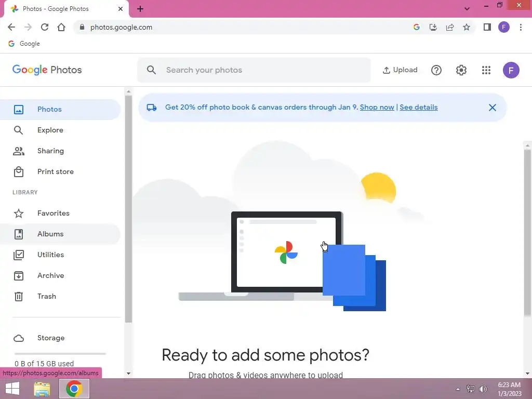This screenshot has height=399, width=532.
Task: Open the Archive section
Action: (60, 275)
